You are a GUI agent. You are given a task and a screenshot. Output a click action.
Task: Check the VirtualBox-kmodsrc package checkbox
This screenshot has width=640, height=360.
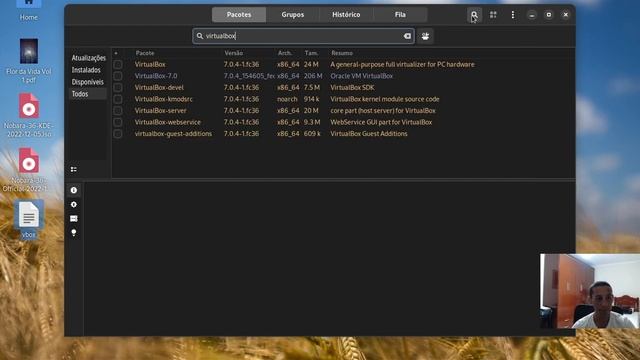click(x=118, y=99)
